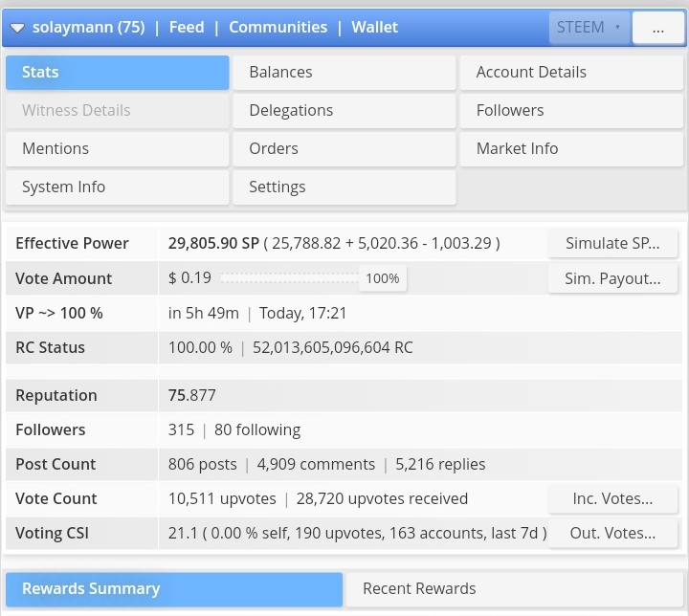Click the Effective Power row label
This screenshot has width=689, height=616.
click(72, 243)
